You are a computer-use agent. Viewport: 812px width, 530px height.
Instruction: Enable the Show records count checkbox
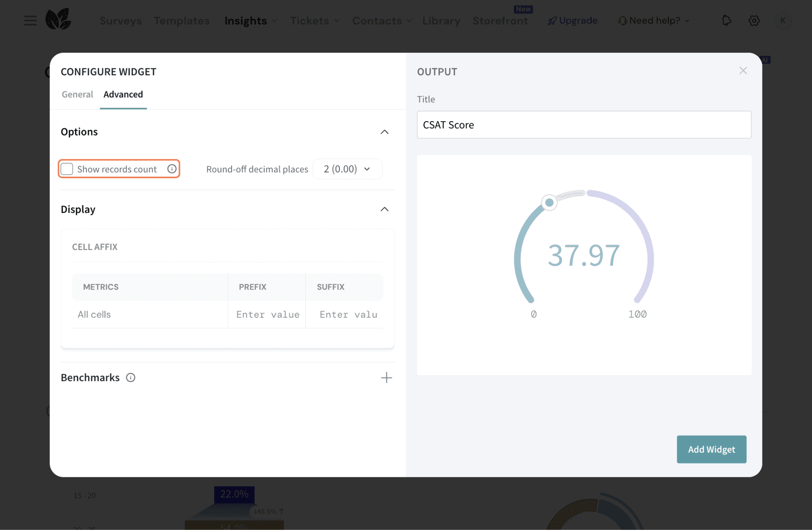(x=67, y=169)
